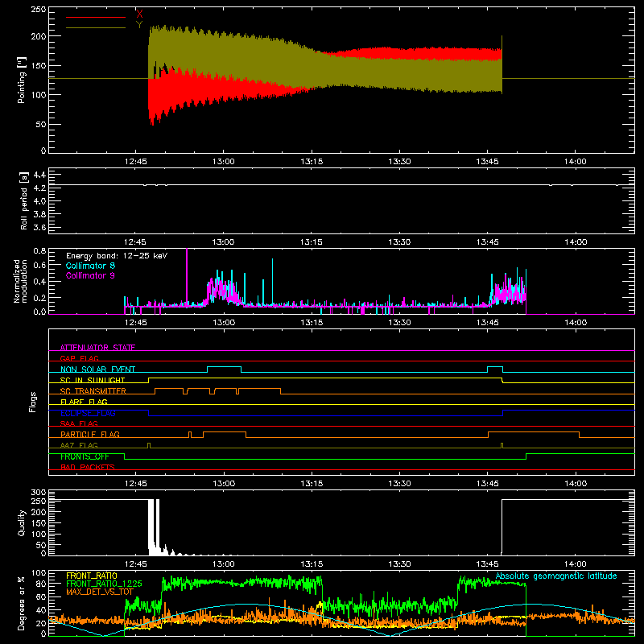Click the 'Quality' y-axis title
Screen dimensions: 644x644
click(x=22, y=522)
